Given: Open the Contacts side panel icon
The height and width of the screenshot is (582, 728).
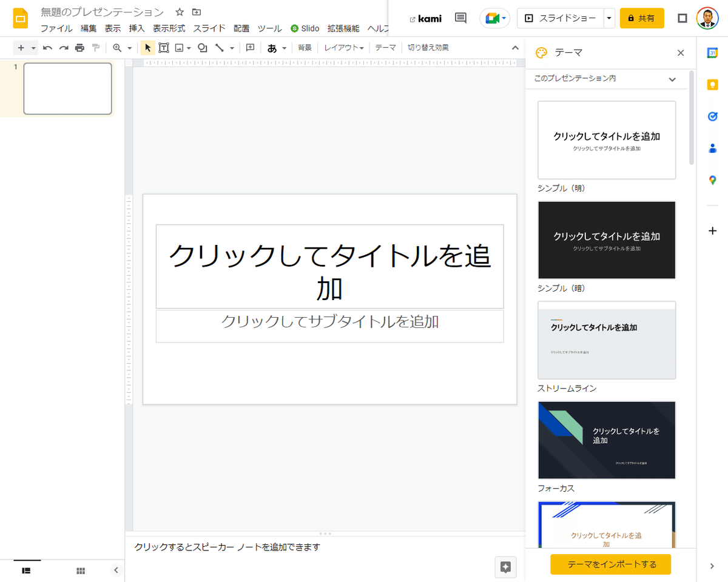Looking at the screenshot, I should [713, 148].
